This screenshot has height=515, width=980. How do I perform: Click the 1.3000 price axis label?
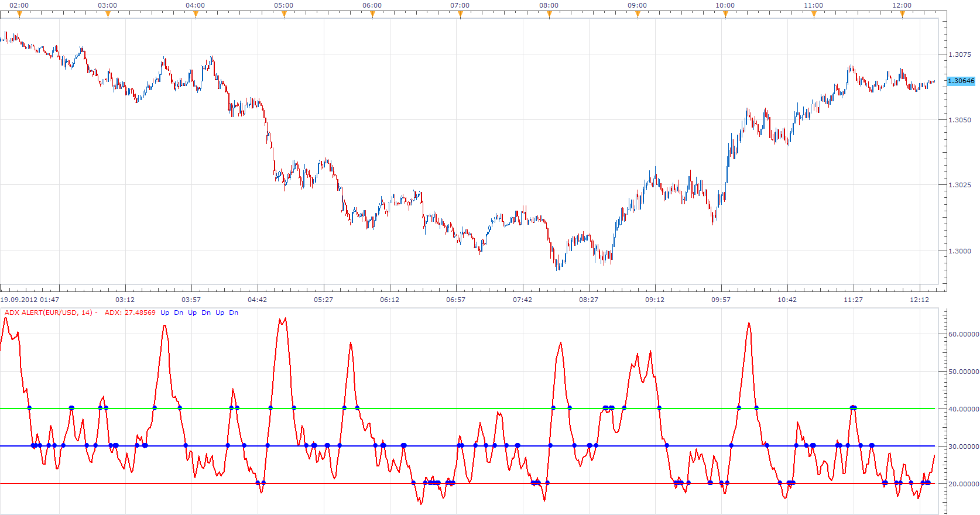click(x=960, y=251)
